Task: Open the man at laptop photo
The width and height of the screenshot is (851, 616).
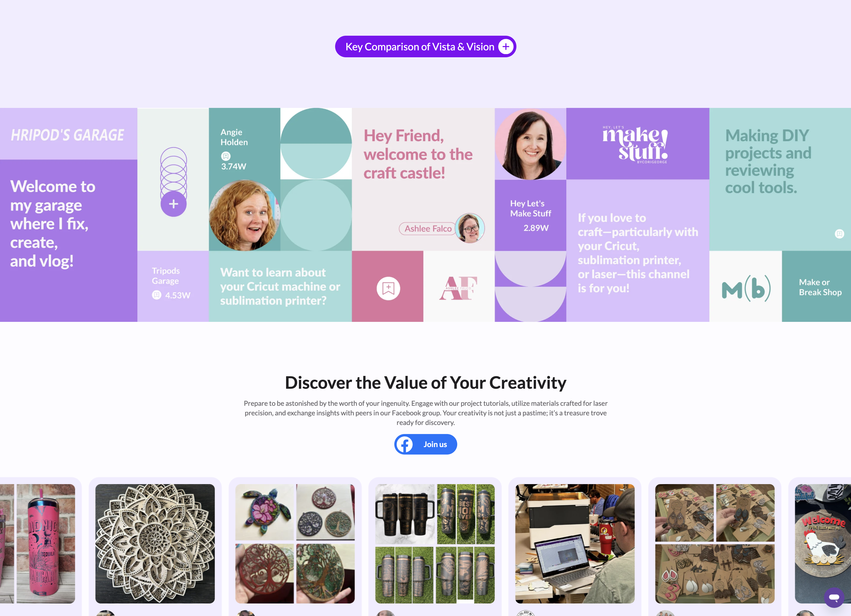Action: pos(575,544)
